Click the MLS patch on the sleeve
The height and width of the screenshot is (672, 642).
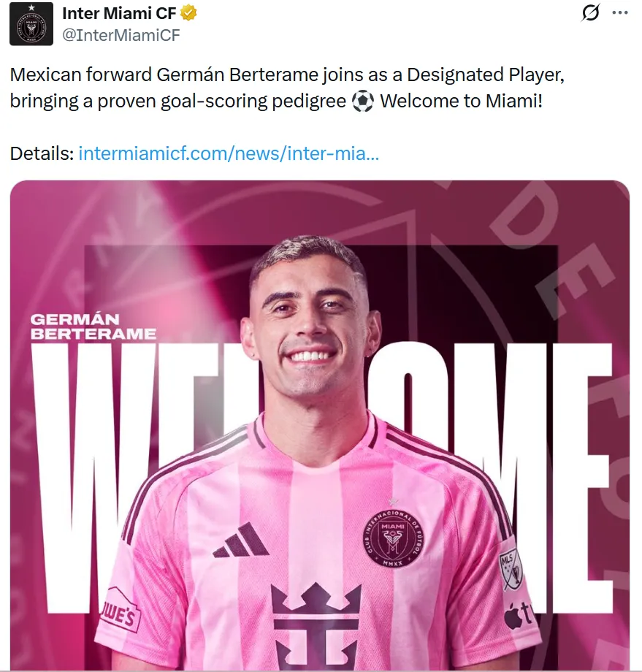(511, 569)
